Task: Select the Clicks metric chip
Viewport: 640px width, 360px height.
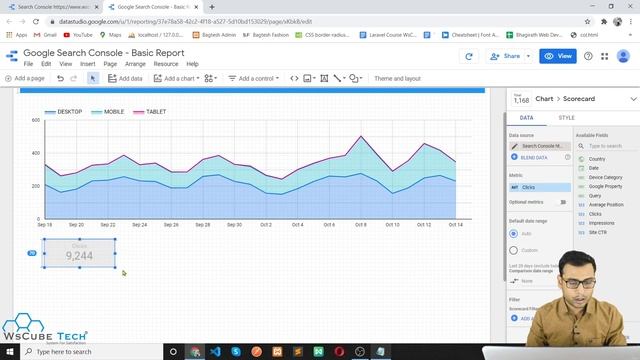Action: [540, 187]
